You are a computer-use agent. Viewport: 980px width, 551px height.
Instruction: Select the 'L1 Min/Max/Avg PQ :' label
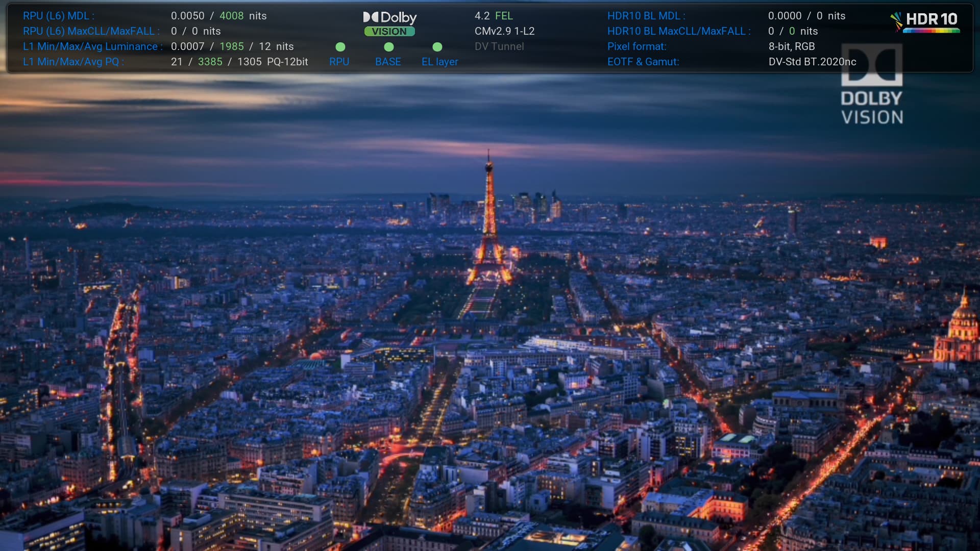[73, 62]
